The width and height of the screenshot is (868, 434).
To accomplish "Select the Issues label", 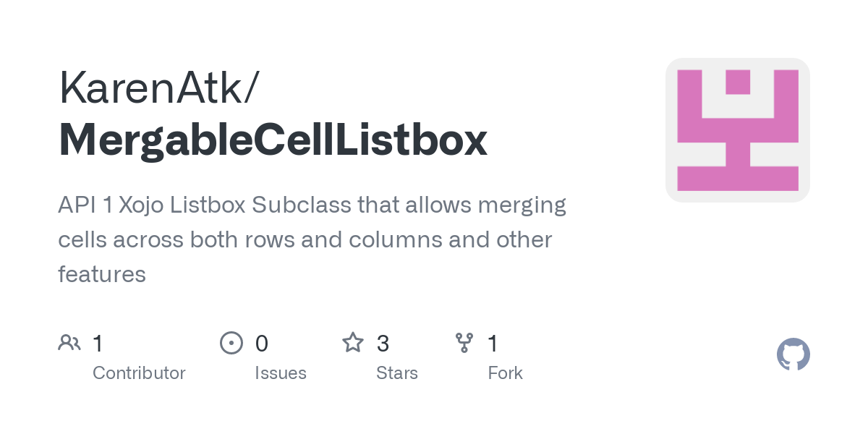I will coord(281,373).
